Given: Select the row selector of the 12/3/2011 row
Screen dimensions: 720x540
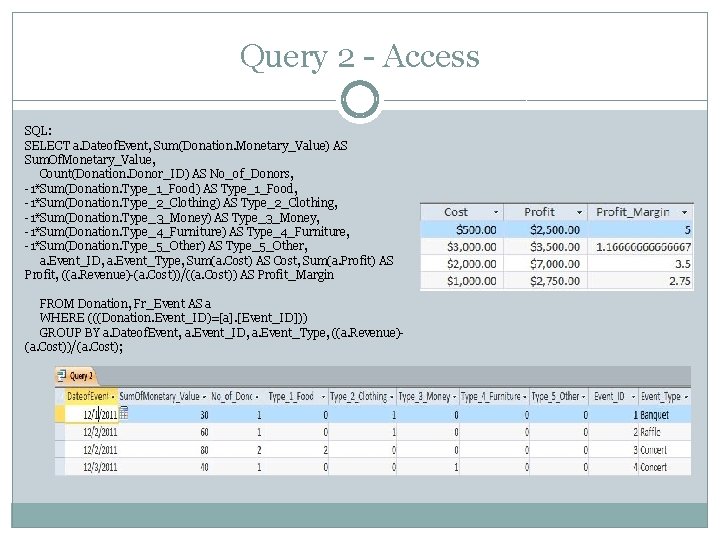Looking at the screenshot, I should click(x=60, y=467).
